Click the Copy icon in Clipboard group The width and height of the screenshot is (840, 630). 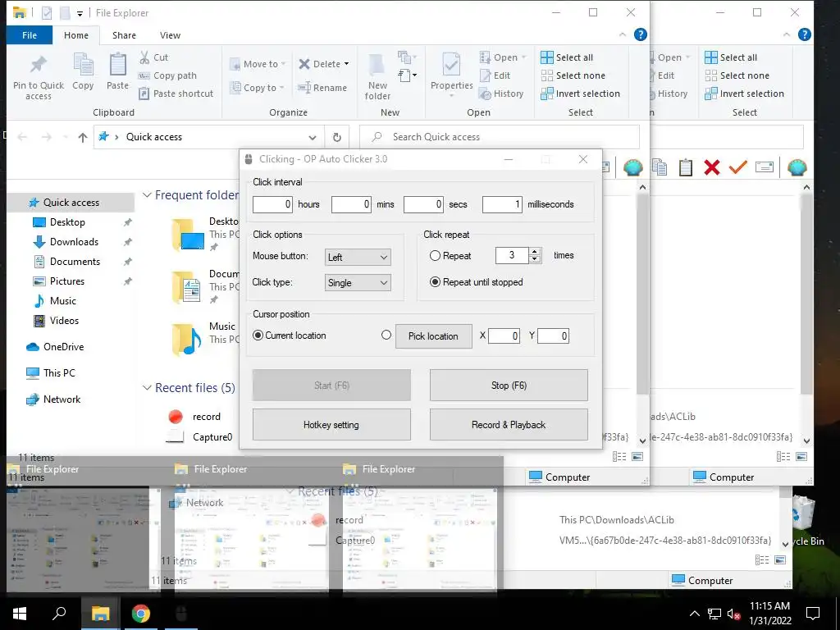point(83,66)
